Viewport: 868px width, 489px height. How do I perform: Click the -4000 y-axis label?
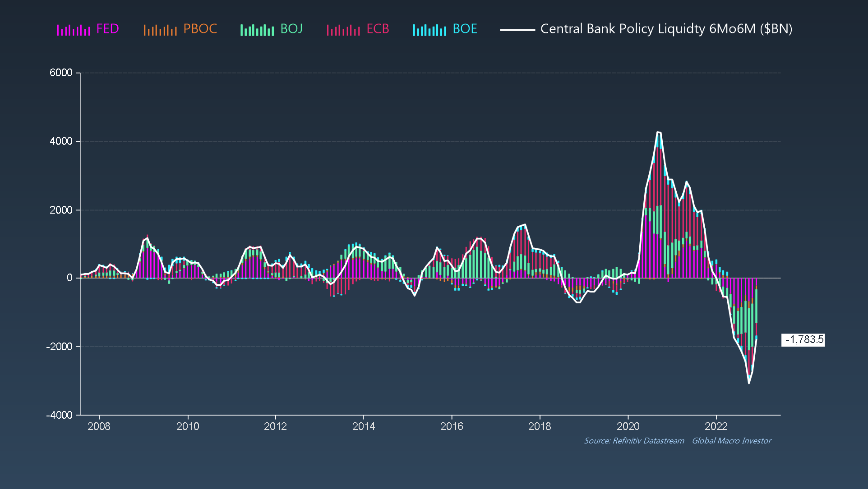(59, 415)
